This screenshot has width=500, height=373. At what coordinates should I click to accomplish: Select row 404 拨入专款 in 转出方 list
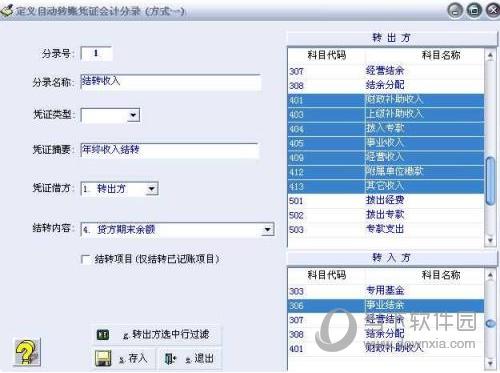pos(386,129)
